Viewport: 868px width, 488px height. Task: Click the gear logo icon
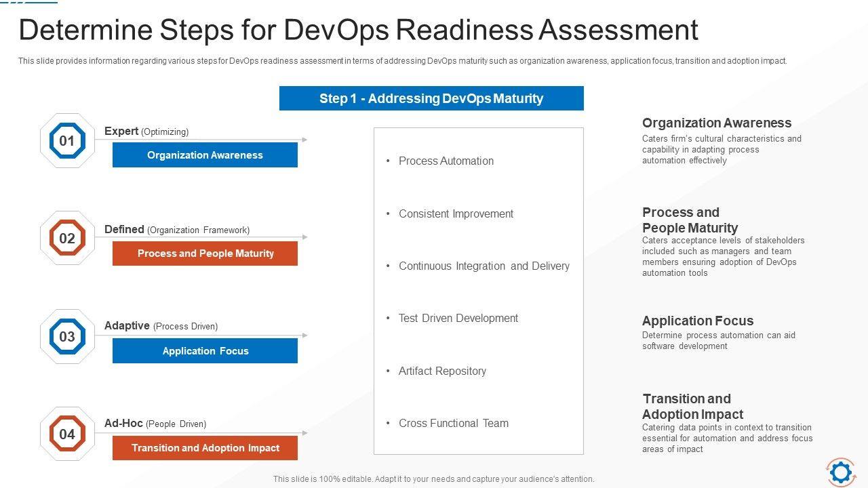[841, 472]
